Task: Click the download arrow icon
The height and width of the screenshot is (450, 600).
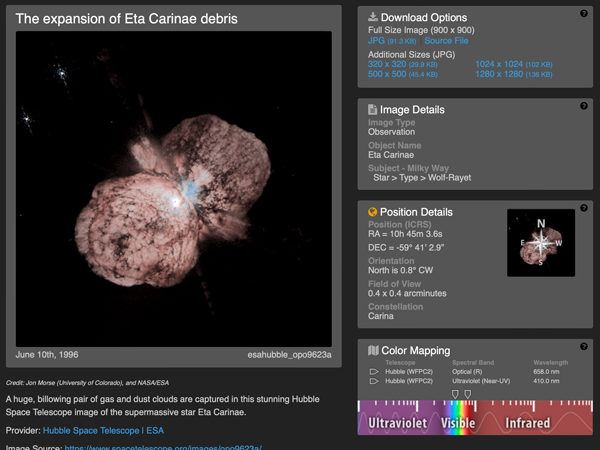Action: [x=373, y=16]
